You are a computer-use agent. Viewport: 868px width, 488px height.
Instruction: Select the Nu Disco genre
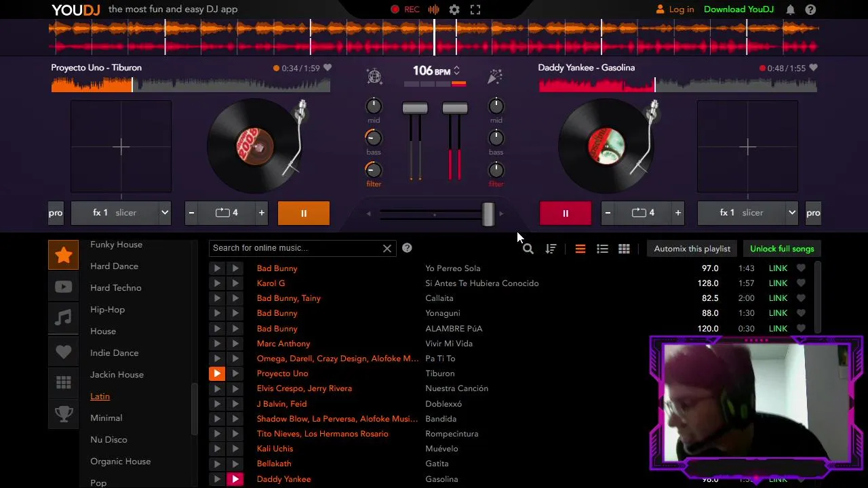point(108,440)
